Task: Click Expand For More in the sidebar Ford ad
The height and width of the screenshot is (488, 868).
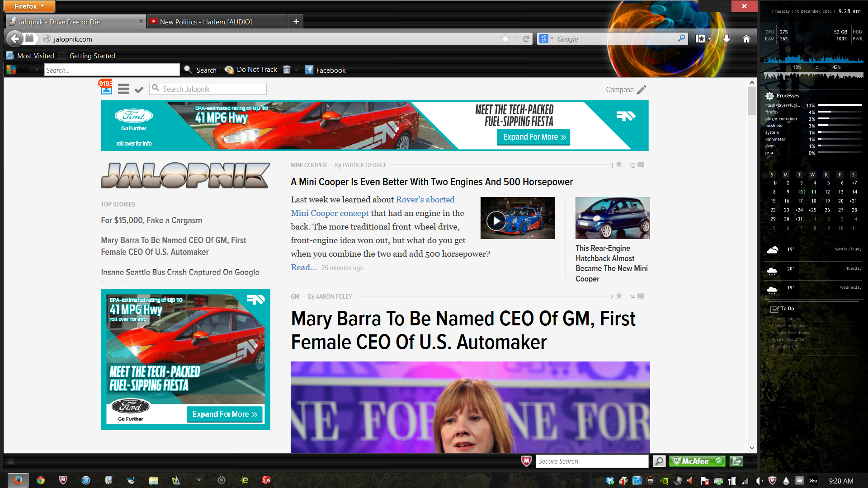Action: (x=224, y=414)
